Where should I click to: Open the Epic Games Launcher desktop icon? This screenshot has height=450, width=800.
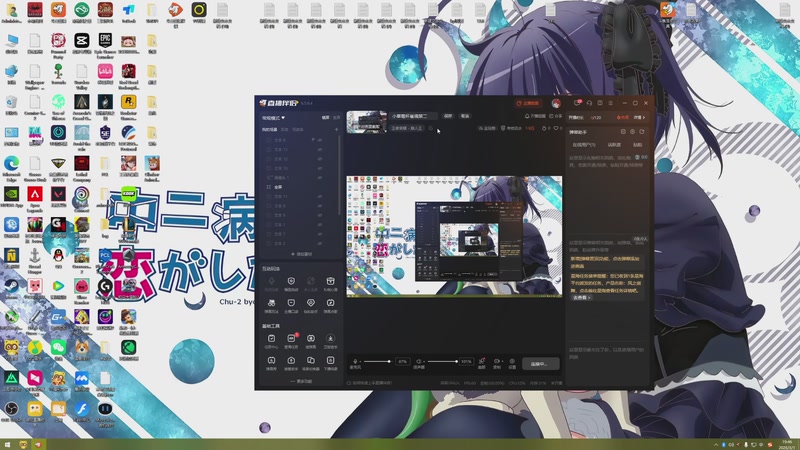[x=105, y=44]
